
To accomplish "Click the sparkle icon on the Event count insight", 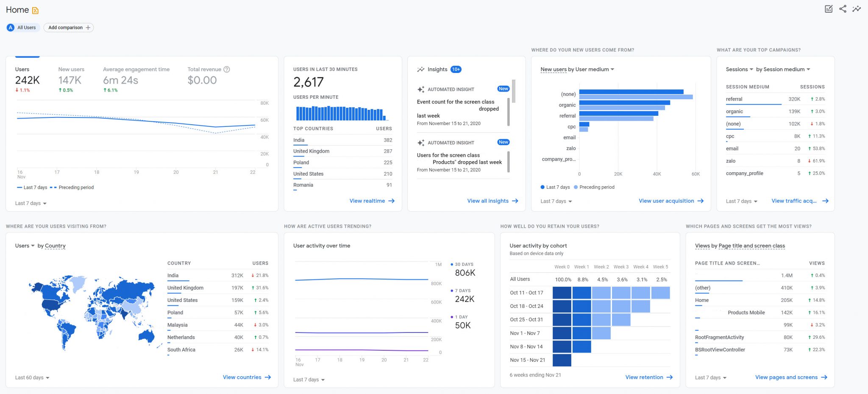I will coord(420,89).
